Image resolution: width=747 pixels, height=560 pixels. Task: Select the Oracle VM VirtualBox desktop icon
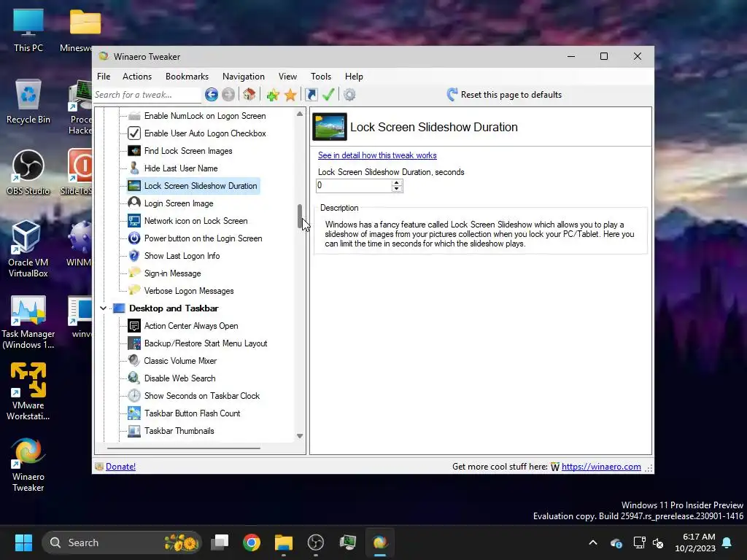tap(28, 249)
